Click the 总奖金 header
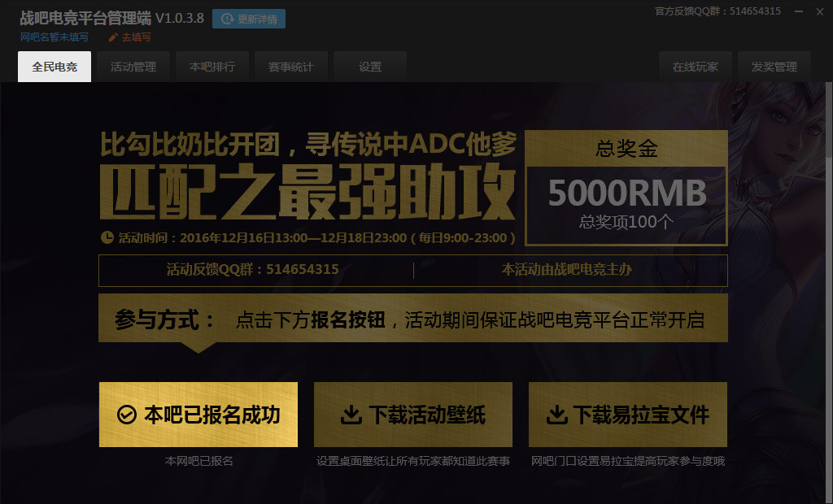 tap(626, 148)
